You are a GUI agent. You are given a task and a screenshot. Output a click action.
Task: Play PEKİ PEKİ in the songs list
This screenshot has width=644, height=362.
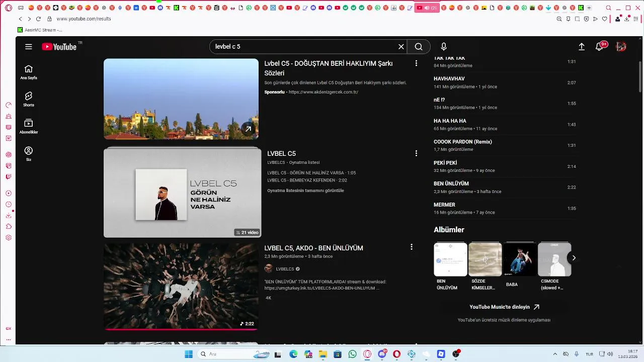tap(505, 166)
